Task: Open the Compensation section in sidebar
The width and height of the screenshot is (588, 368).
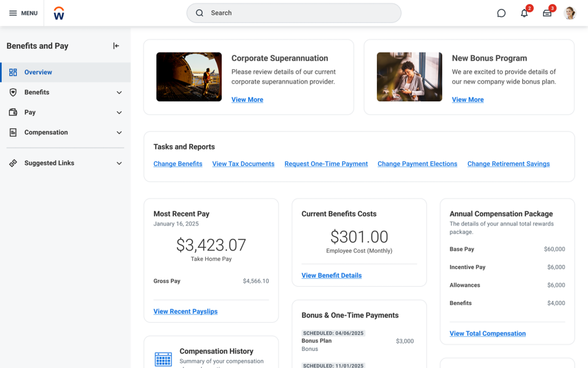Action: click(x=119, y=132)
